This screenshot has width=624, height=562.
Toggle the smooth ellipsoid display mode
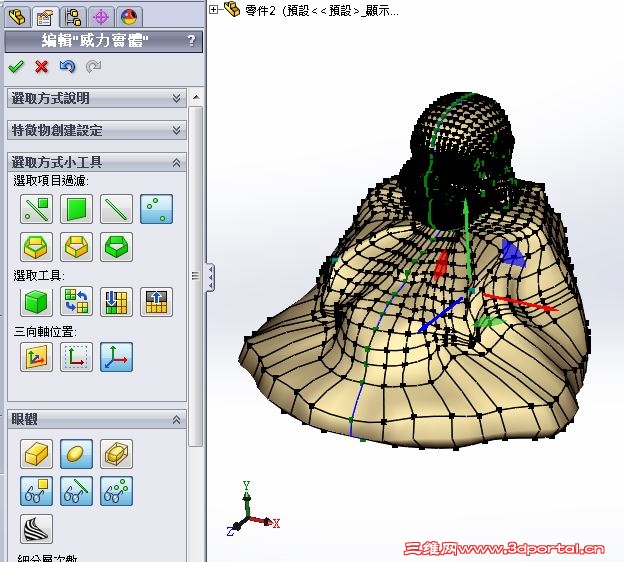(x=76, y=454)
